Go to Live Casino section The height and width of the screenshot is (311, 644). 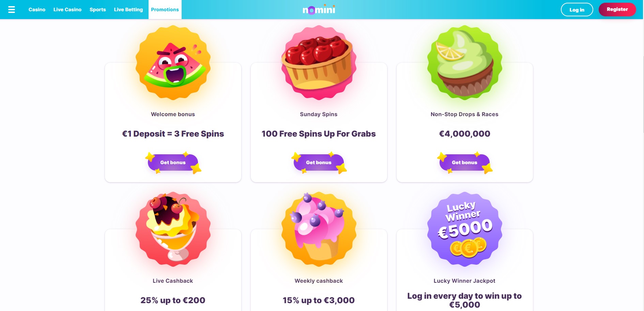67,10
